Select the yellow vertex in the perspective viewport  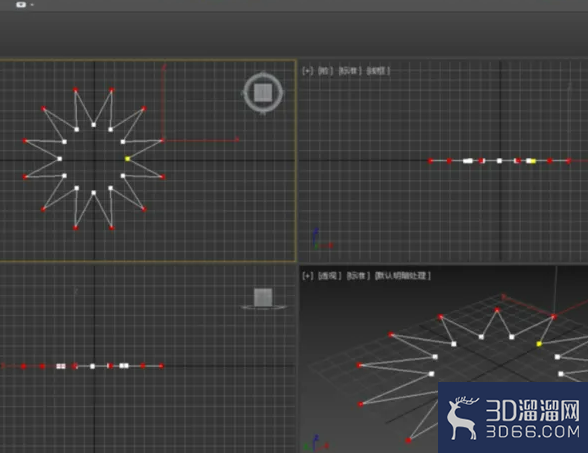coord(539,344)
